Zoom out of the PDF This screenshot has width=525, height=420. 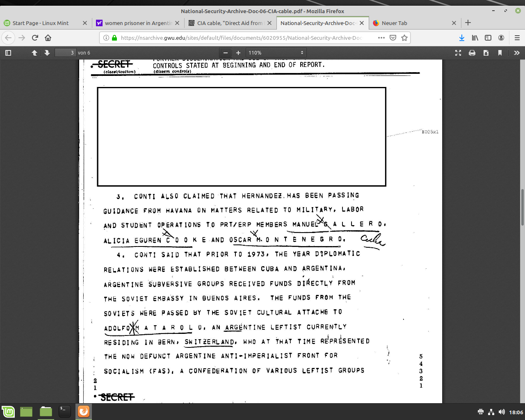pos(225,52)
